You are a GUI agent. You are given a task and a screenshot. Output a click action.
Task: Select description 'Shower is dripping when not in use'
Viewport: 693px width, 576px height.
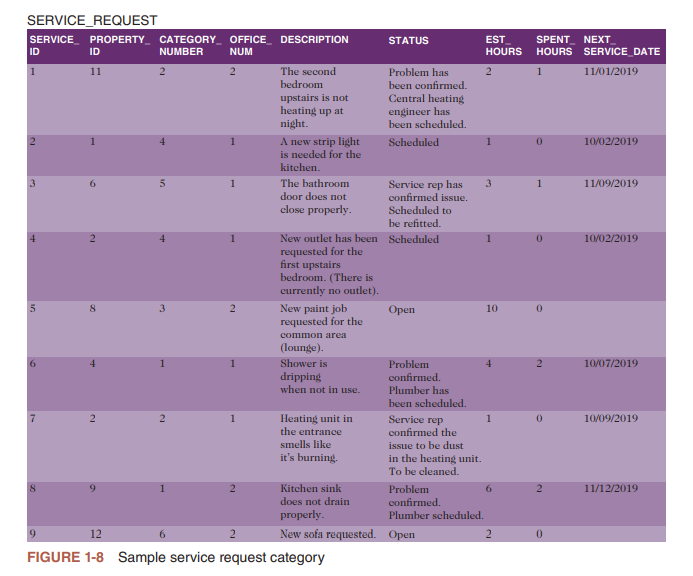point(320,377)
